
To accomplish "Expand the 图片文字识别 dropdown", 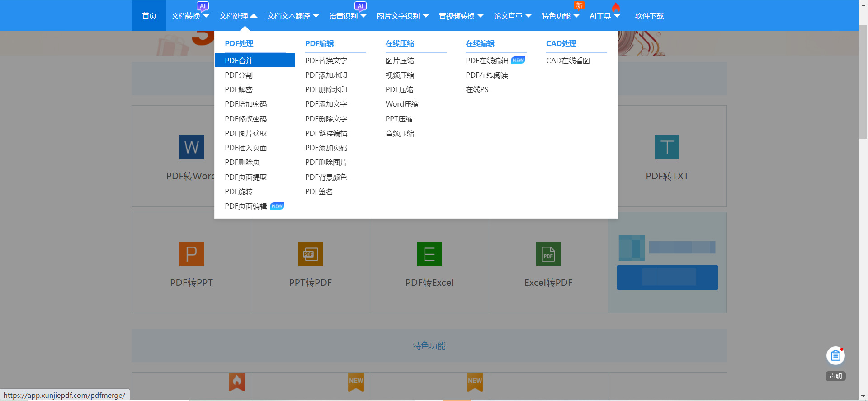I will 403,16.
